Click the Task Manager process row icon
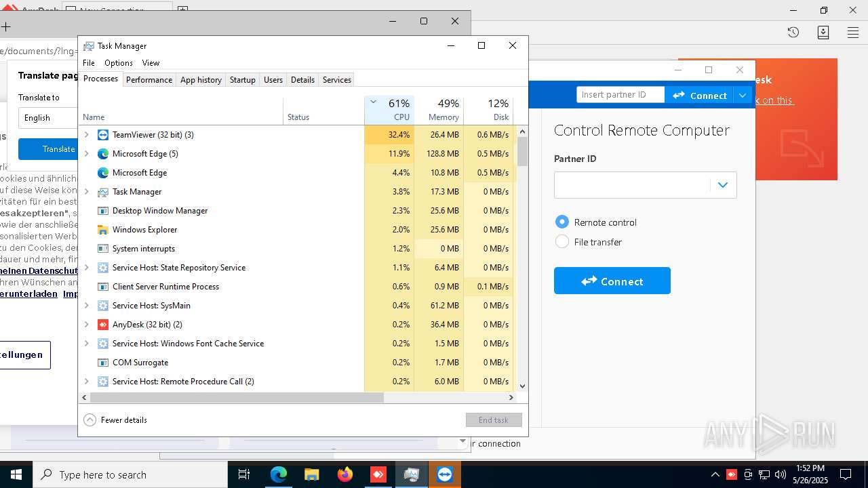Screen dimensions: 868x488 pos(103,192)
